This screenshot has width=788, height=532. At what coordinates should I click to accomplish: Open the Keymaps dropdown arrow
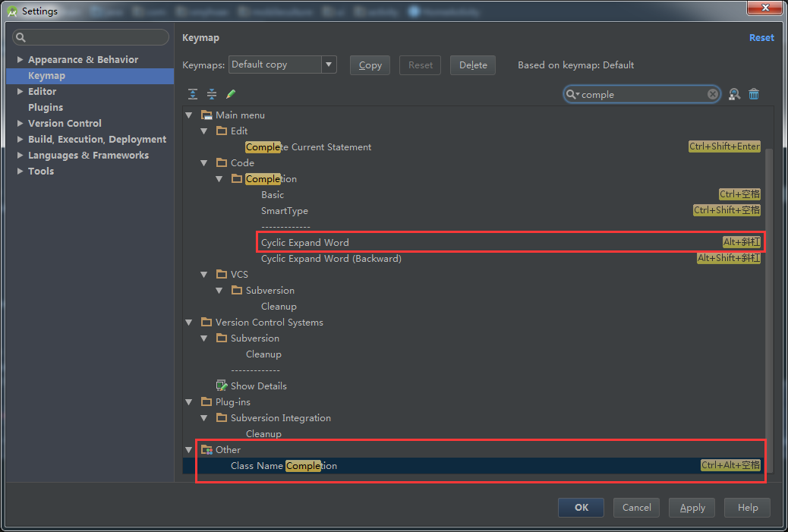pyautogui.click(x=329, y=65)
